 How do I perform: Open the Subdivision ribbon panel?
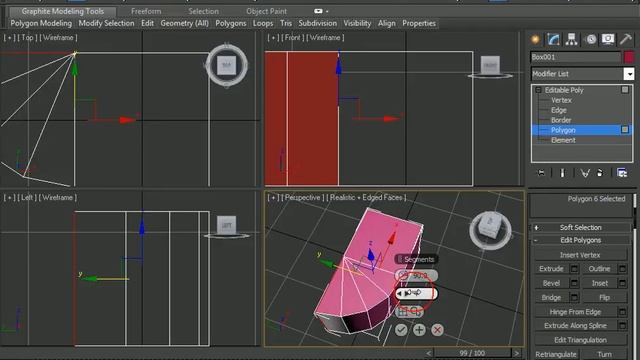pos(318,23)
